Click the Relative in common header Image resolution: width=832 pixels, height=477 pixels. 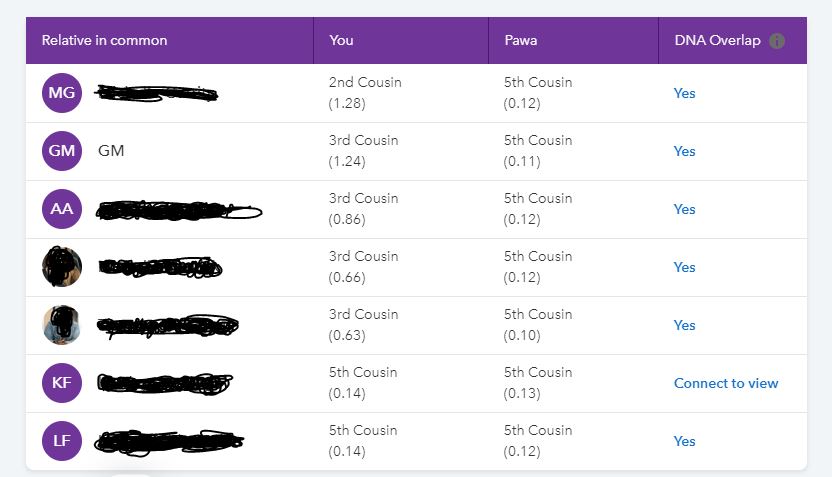point(104,41)
